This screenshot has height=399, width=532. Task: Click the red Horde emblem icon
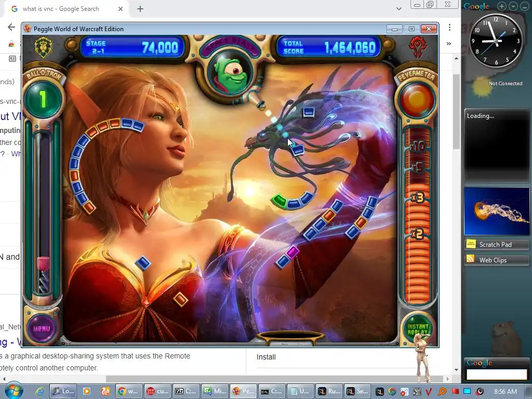(417, 47)
